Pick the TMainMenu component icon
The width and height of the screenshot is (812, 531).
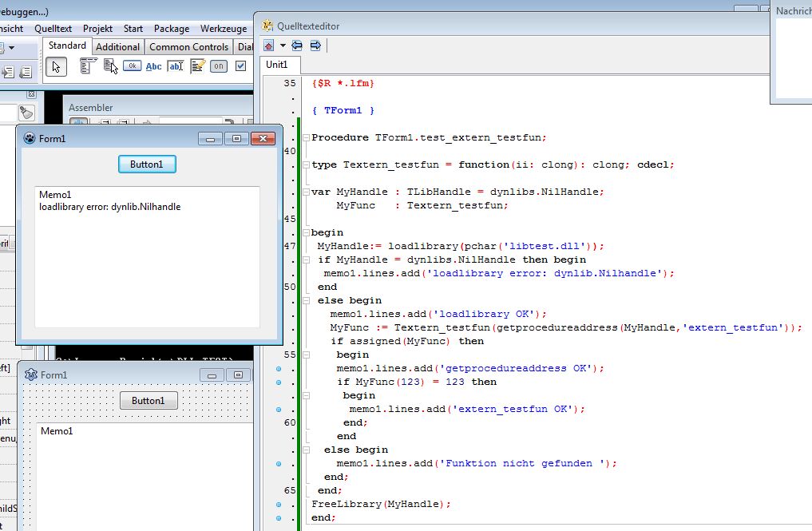(88, 67)
